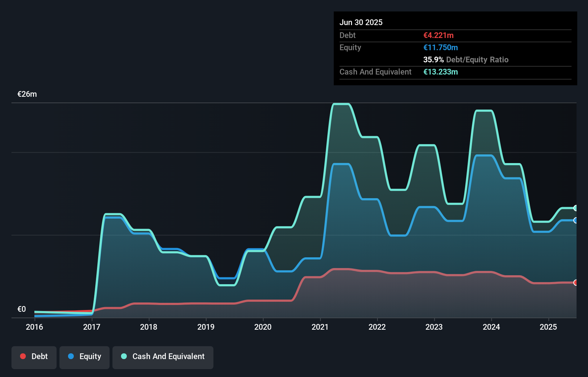The width and height of the screenshot is (588, 377).
Task: Click the blue Equity legend dot
Action: [71, 356]
